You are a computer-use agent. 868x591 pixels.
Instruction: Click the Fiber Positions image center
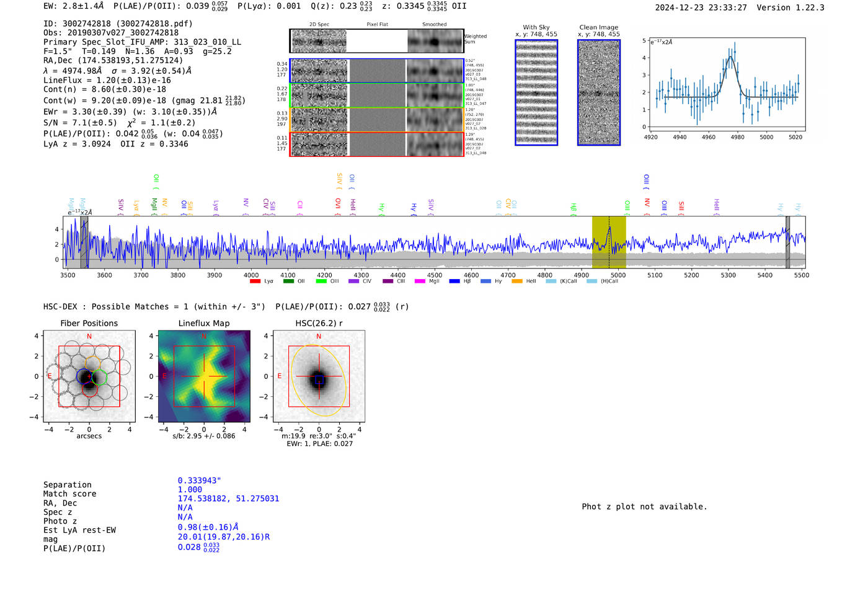(89, 376)
